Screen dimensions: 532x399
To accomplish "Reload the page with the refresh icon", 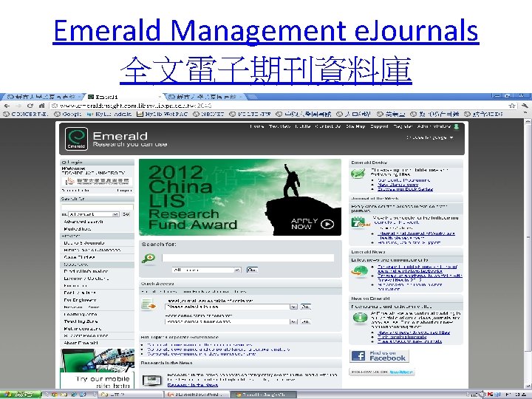I will pos(30,106).
